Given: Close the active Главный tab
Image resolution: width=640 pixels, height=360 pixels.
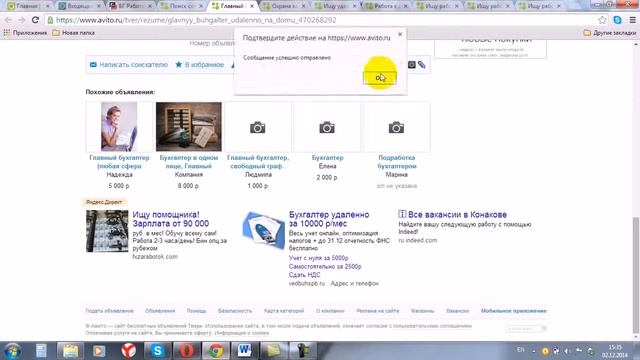Looking at the screenshot, I should 252,6.
